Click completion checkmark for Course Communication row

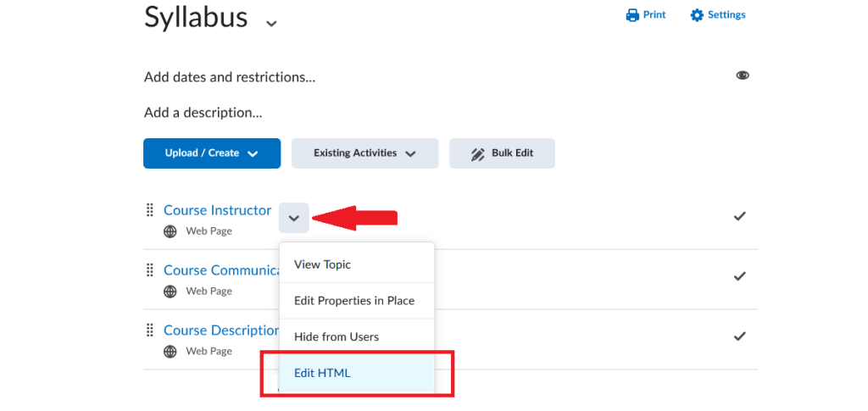click(x=739, y=276)
